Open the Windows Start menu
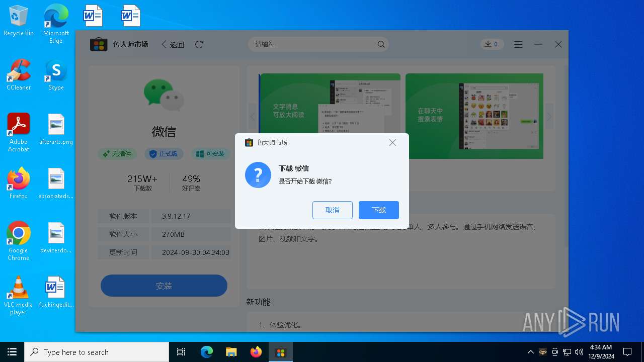644x362 pixels. coord(12,352)
